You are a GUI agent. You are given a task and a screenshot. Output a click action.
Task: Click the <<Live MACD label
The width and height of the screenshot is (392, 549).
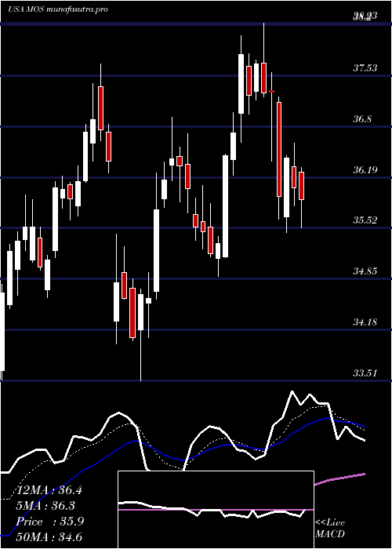pyautogui.click(x=330, y=528)
